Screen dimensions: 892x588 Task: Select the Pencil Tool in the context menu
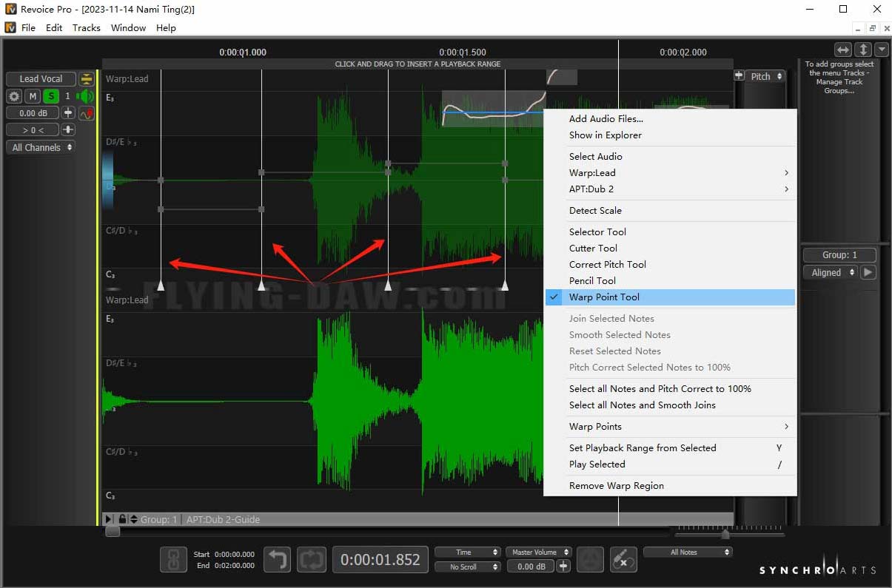coord(670,281)
